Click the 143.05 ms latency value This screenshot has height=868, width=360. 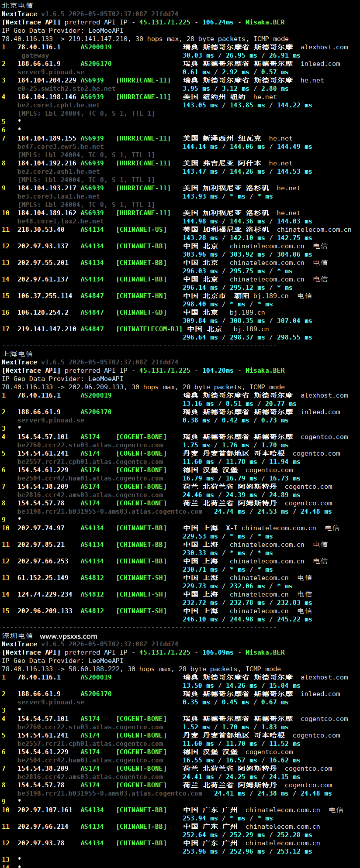pos(200,105)
